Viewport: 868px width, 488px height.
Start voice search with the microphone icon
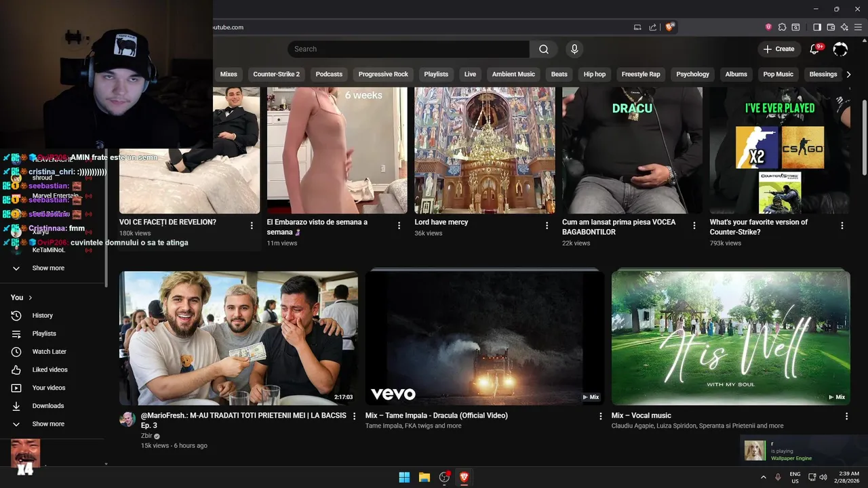[x=574, y=49]
